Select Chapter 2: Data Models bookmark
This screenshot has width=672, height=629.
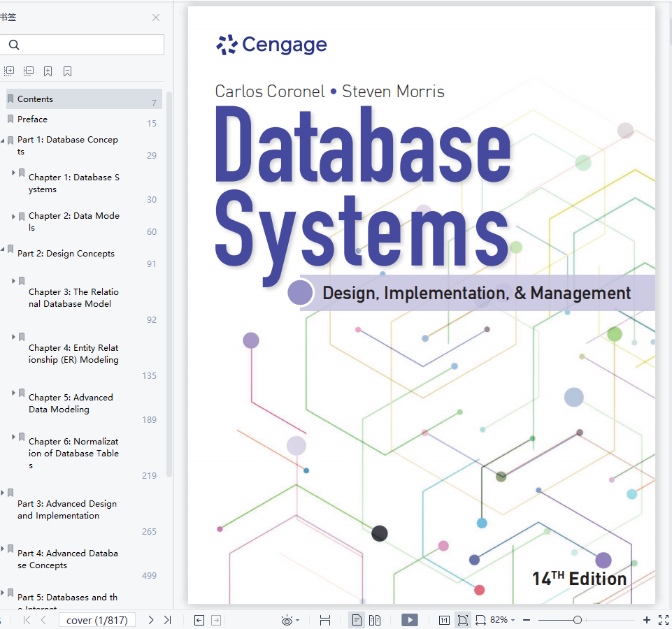tap(74, 222)
